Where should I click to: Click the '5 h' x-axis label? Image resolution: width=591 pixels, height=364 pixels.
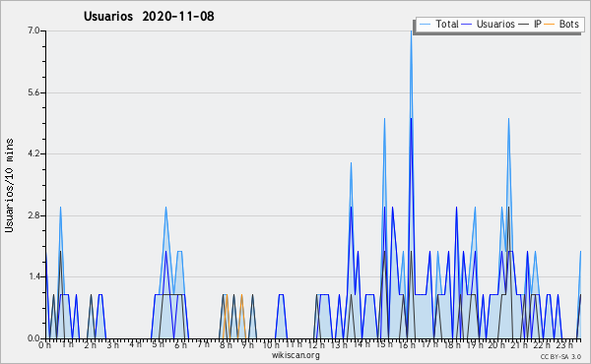pyautogui.click(x=158, y=344)
